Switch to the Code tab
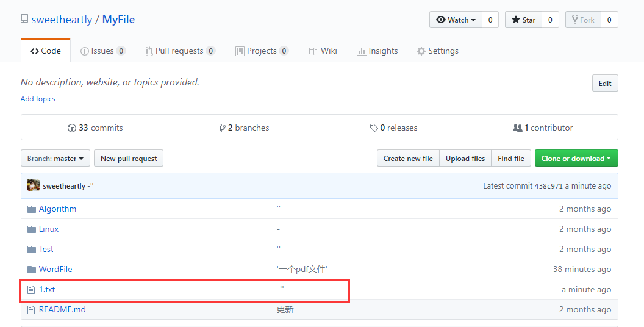The width and height of the screenshot is (644, 327). click(x=46, y=51)
